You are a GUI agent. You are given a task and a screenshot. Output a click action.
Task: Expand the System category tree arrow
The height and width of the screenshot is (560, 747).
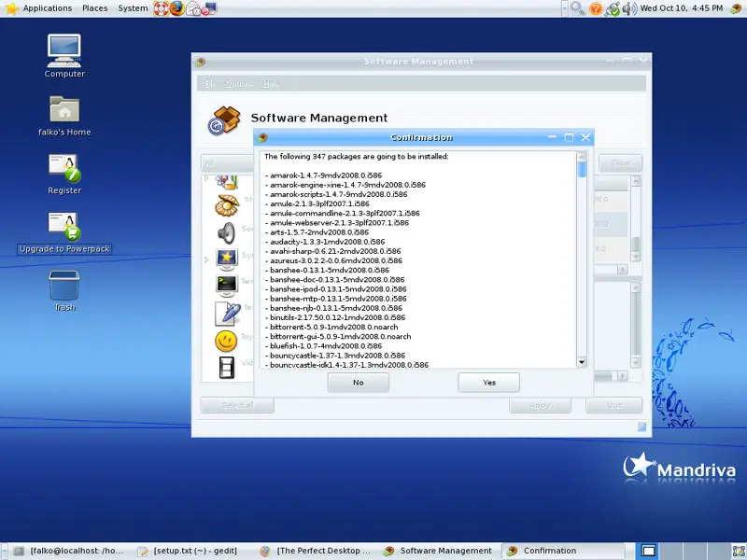tap(206, 260)
